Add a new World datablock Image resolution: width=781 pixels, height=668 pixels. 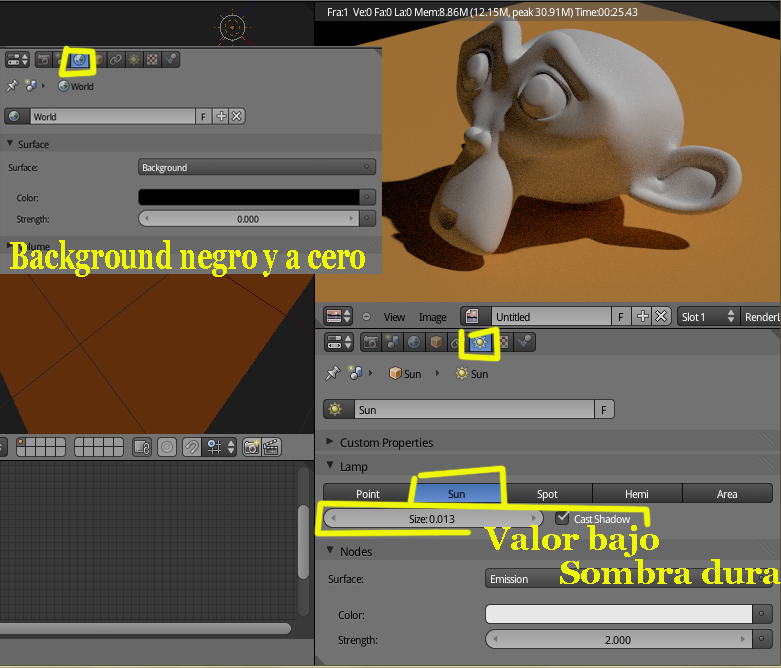[x=221, y=117]
